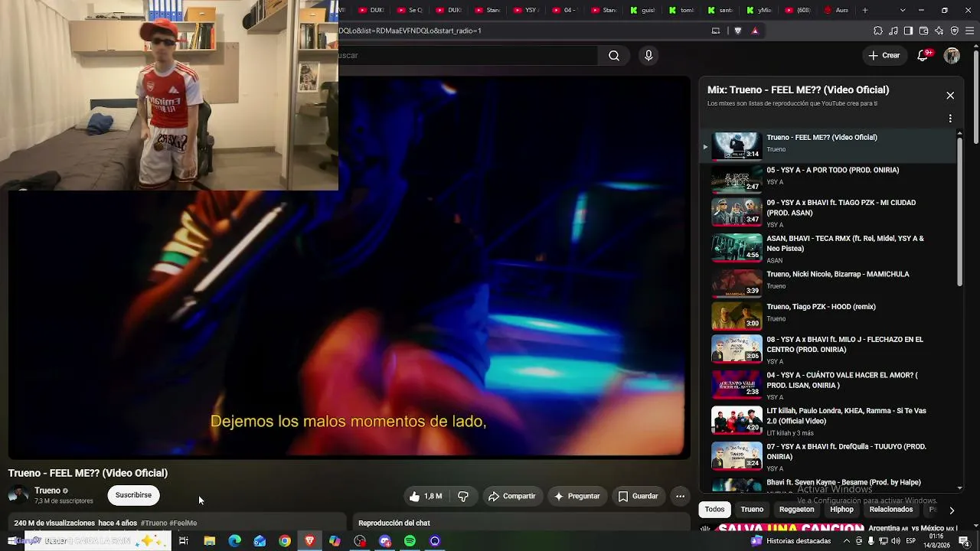
Task: Toggle the browser sidebar panel icon
Action: pyautogui.click(x=908, y=31)
